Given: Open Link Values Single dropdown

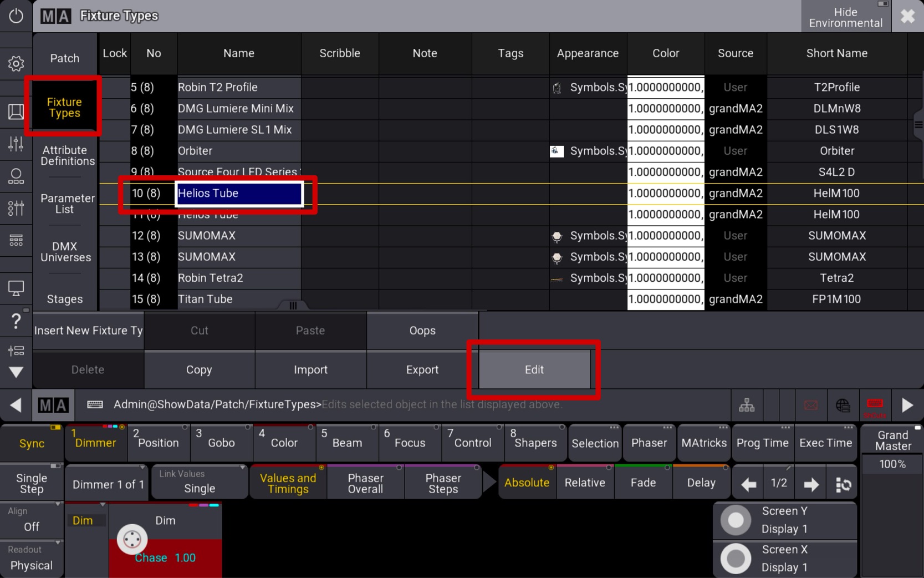Looking at the screenshot, I should tap(200, 481).
